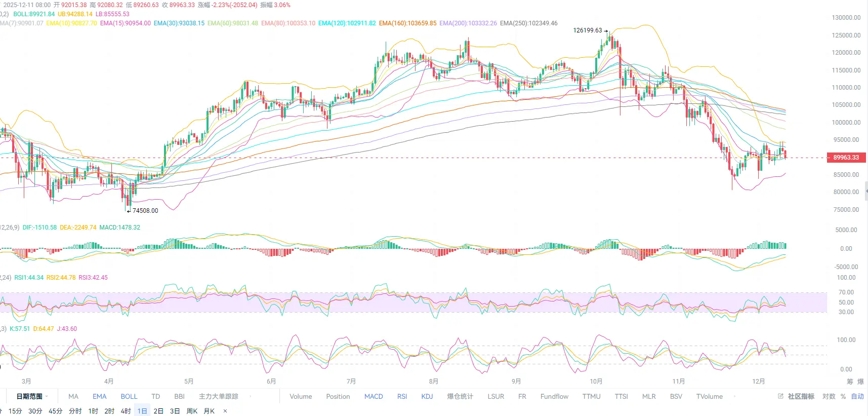Click the EMA(250):102349.46 legend entry
Screen dimensions: 868x416
click(x=529, y=23)
